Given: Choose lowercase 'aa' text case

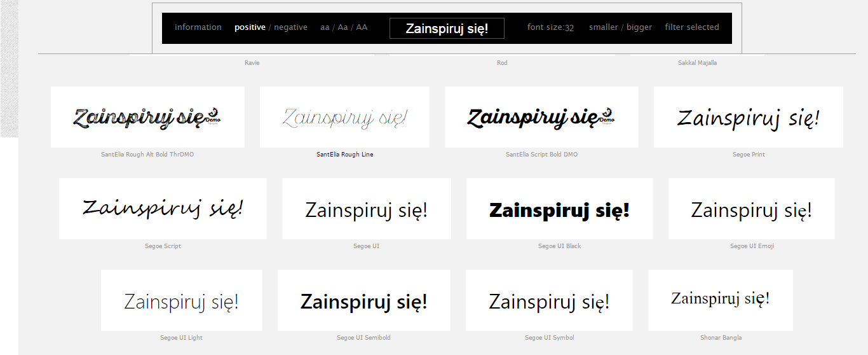Looking at the screenshot, I should tap(325, 27).
